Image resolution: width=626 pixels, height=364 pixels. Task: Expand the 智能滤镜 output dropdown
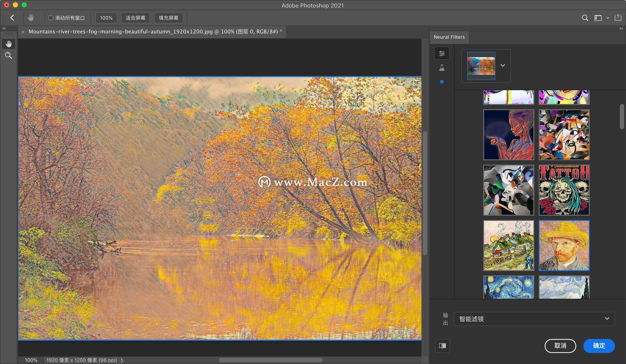534,319
